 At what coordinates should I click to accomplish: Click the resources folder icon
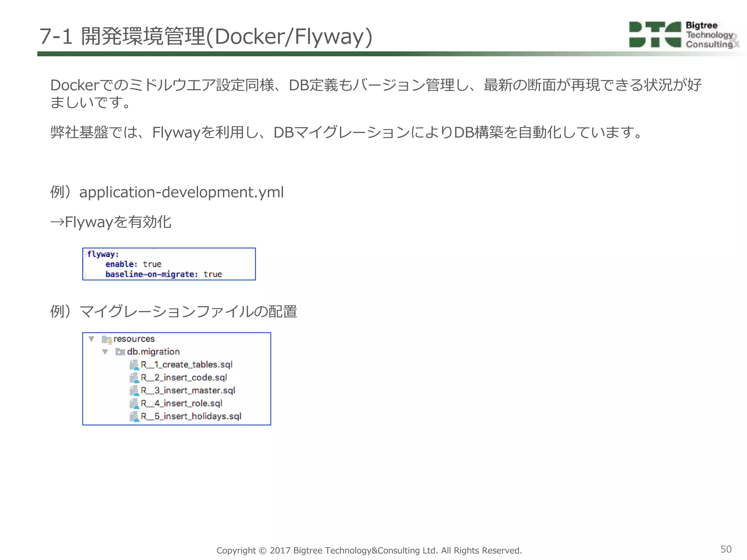pyautogui.click(x=107, y=339)
